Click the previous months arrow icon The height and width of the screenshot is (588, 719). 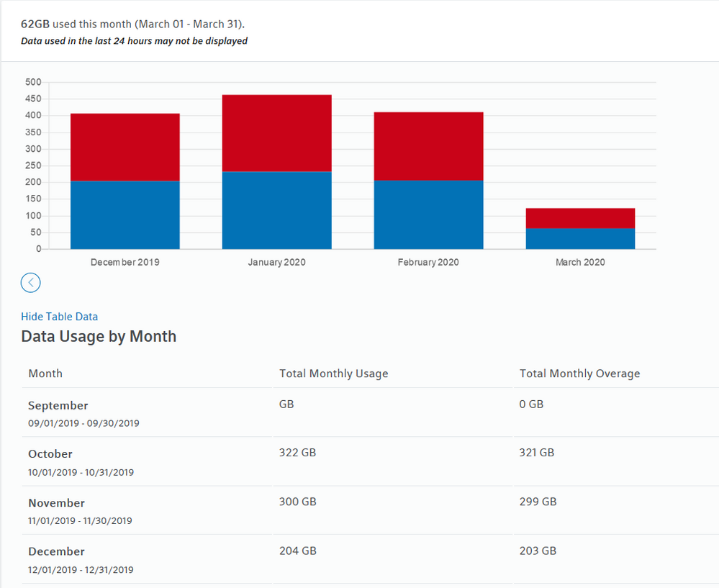(x=31, y=283)
